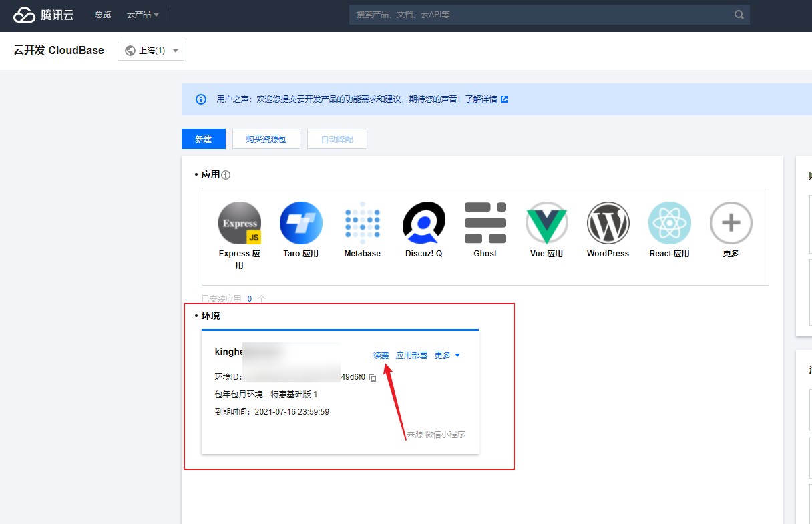Viewport: 812px width, 524px height.
Task: Click the 云开发 CloudBase title
Action: pos(59,51)
